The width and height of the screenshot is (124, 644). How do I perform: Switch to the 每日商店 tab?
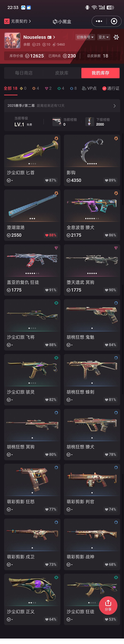coord(24,73)
